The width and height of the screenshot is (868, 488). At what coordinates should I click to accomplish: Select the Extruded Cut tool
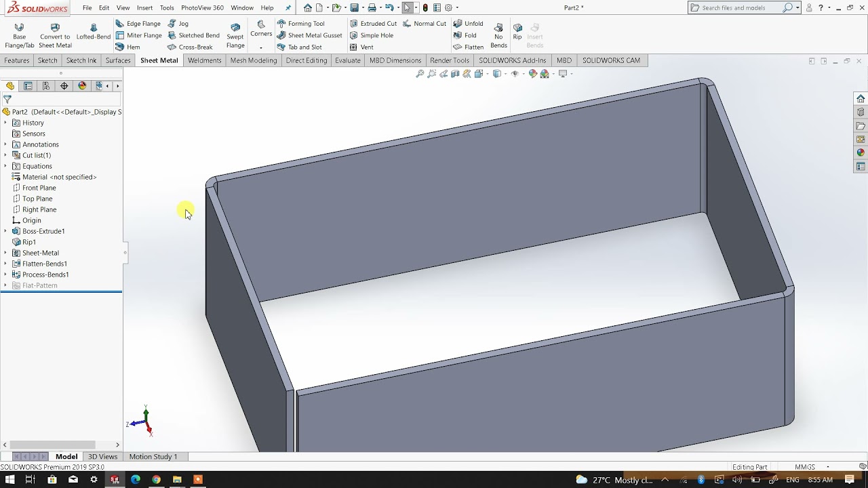click(x=373, y=24)
